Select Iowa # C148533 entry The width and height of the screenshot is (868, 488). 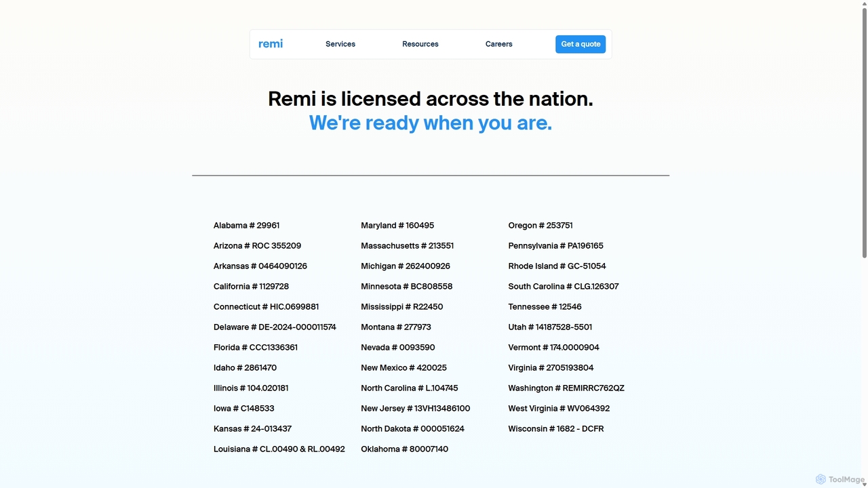point(244,409)
